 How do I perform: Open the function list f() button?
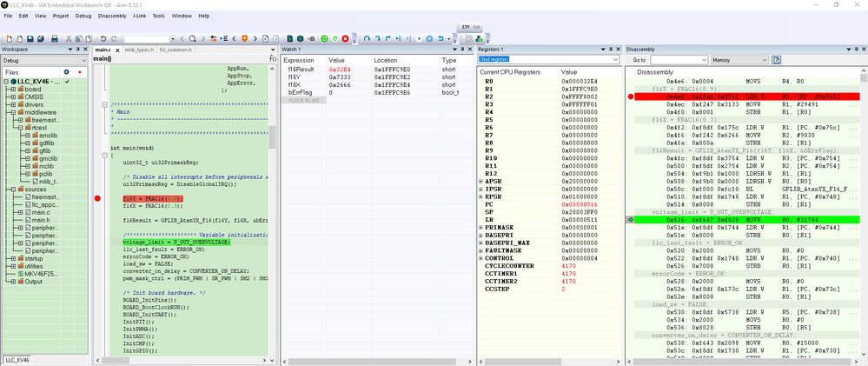(x=272, y=58)
